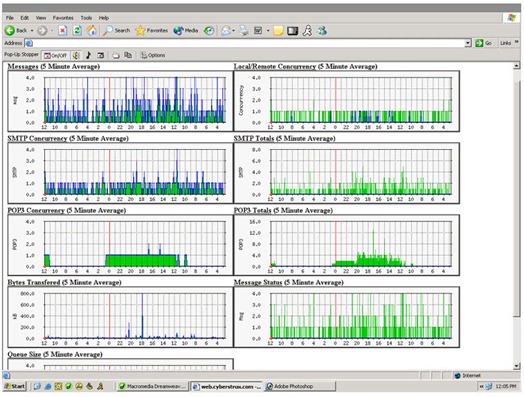Image resolution: width=524 pixels, height=397 pixels.
Task: Click the scrollbar down arrow
Action: 517,366
